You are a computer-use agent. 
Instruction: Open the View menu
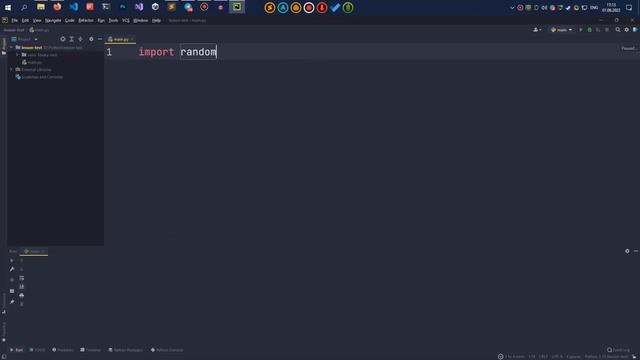pos(37,20)
